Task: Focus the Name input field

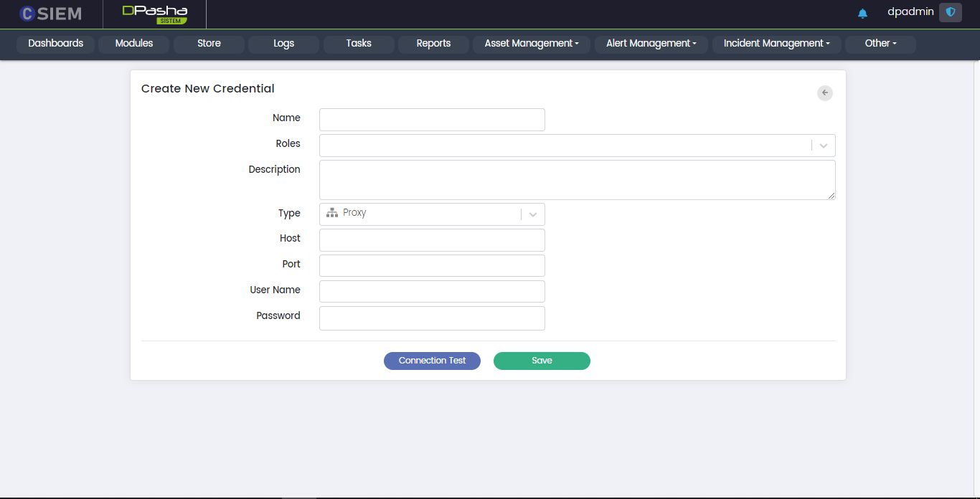Action: (432, 120)
